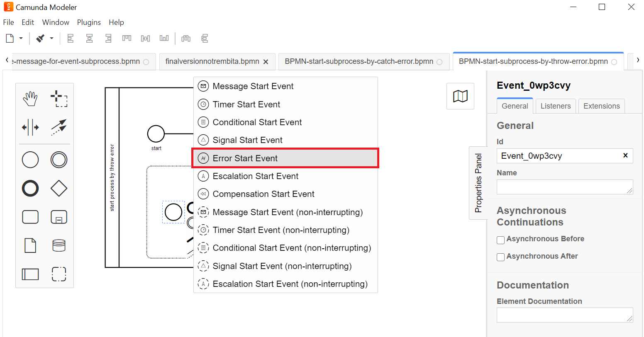Open the new file dropdown arrow

[21, 39]
